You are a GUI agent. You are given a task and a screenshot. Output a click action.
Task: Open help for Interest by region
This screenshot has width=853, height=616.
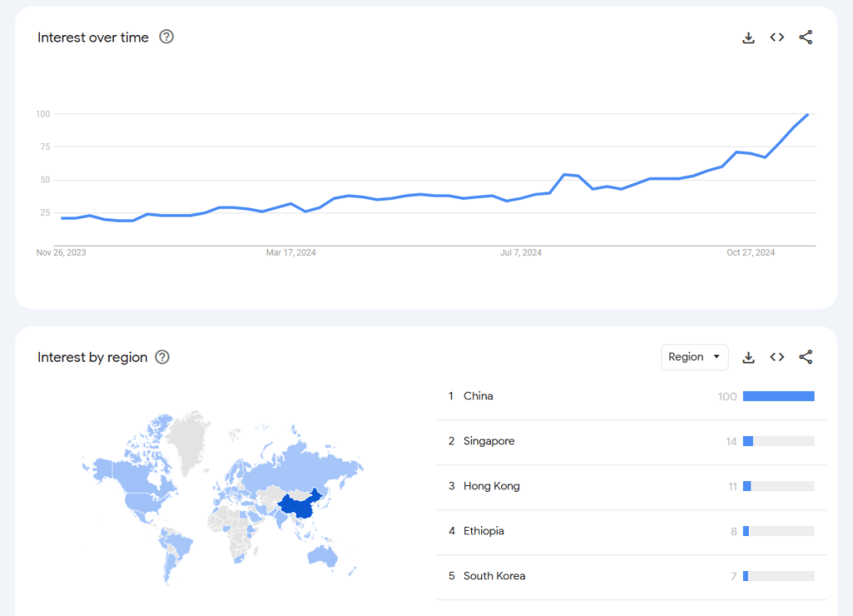click(x=163, y=357)
